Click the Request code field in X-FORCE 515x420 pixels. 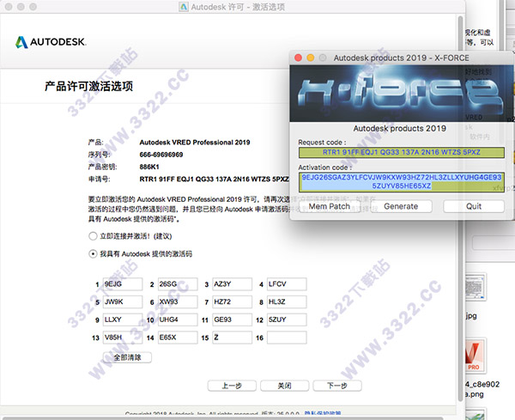point(402,153)
